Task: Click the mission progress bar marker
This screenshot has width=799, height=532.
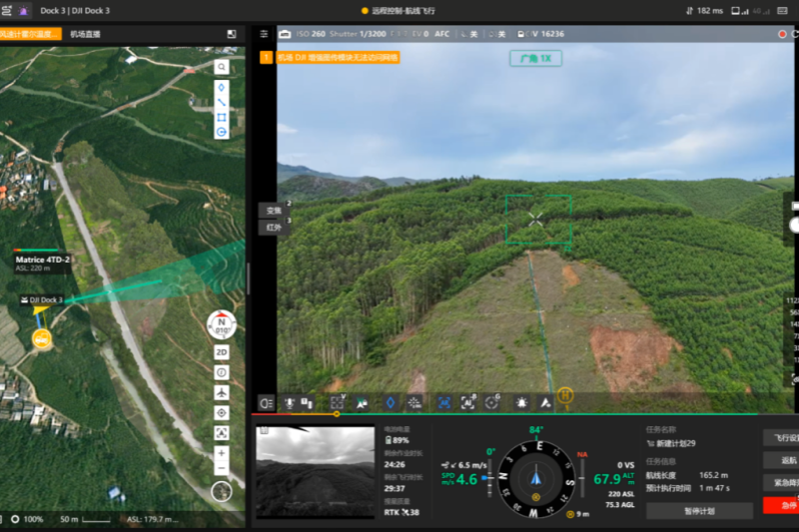Action: 337,413
